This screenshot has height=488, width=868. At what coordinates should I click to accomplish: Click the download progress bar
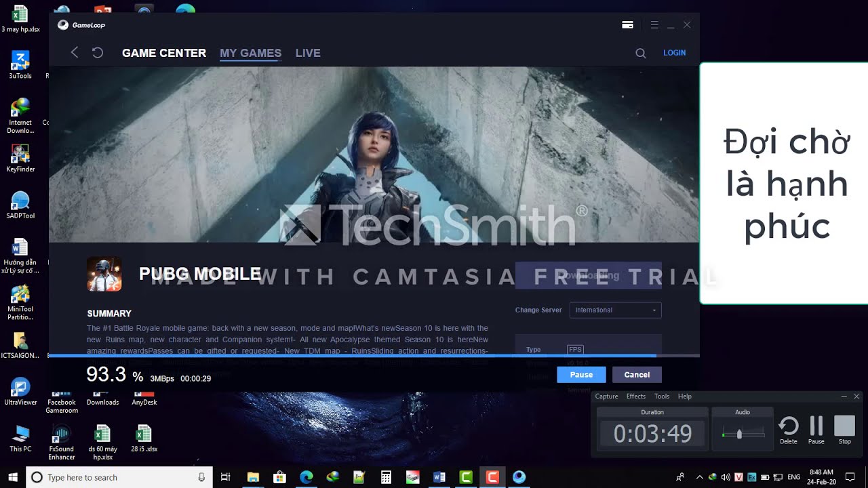click(x=374, y=355)
